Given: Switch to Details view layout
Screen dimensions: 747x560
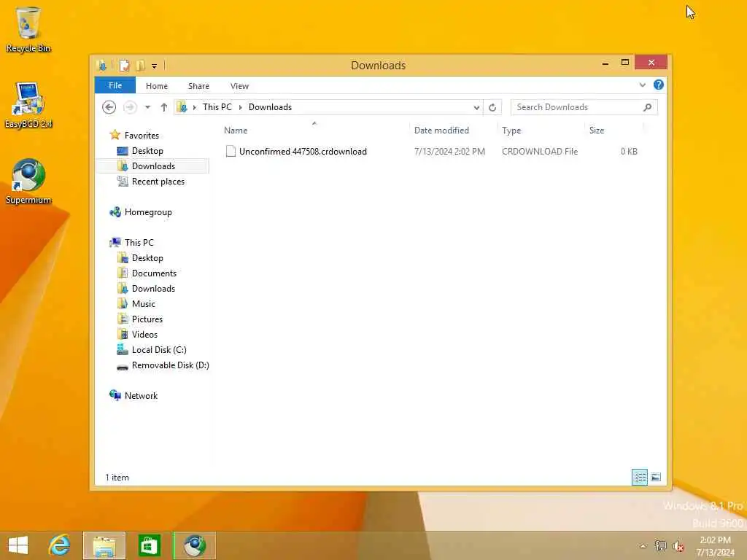Looking at the screenshot, I should coord(639,477).
